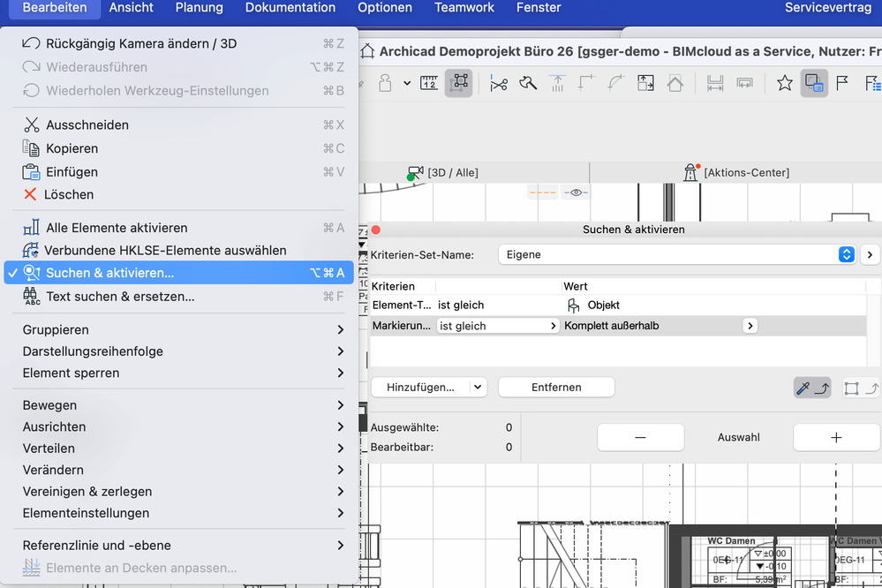Click the second dimension bracket toolbar icon
Image resolution: width=882 pixels, height=588 pixels.
coord(744,83)
